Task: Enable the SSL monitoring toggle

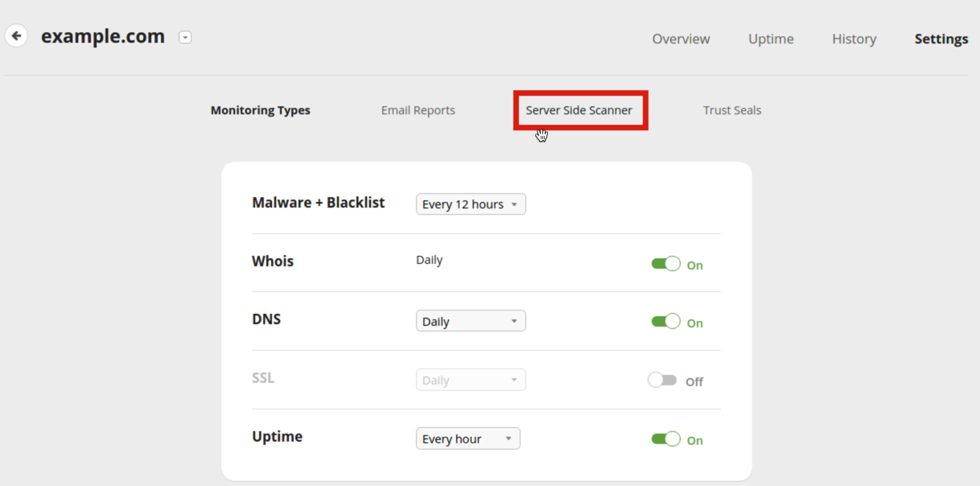Action: point(662,381)
